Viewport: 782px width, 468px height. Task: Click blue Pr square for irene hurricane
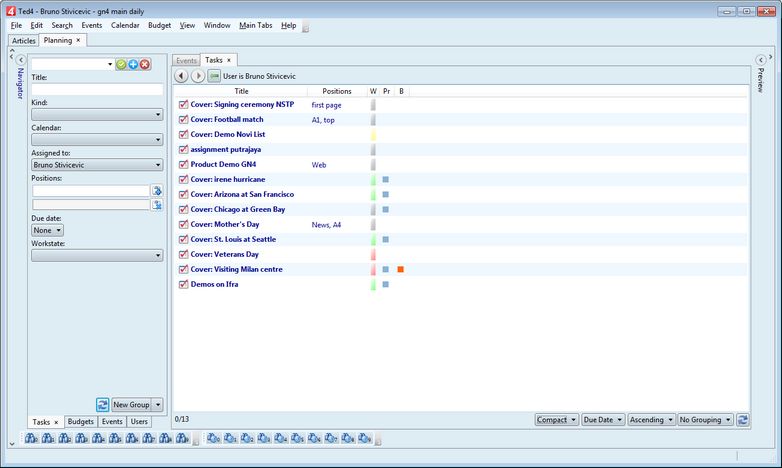(x=386, y=179)
